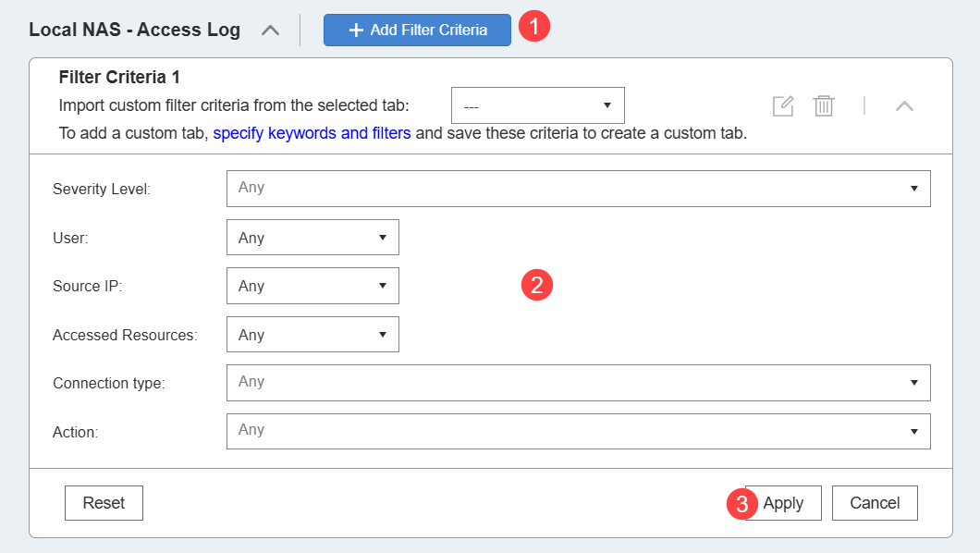Delete Filter Criteria 1 with the trash icon
The image size is (980, 553).
(x=824, y=105)
